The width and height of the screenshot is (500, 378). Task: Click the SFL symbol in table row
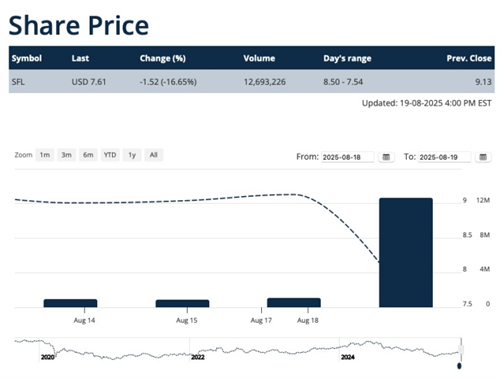18,82
